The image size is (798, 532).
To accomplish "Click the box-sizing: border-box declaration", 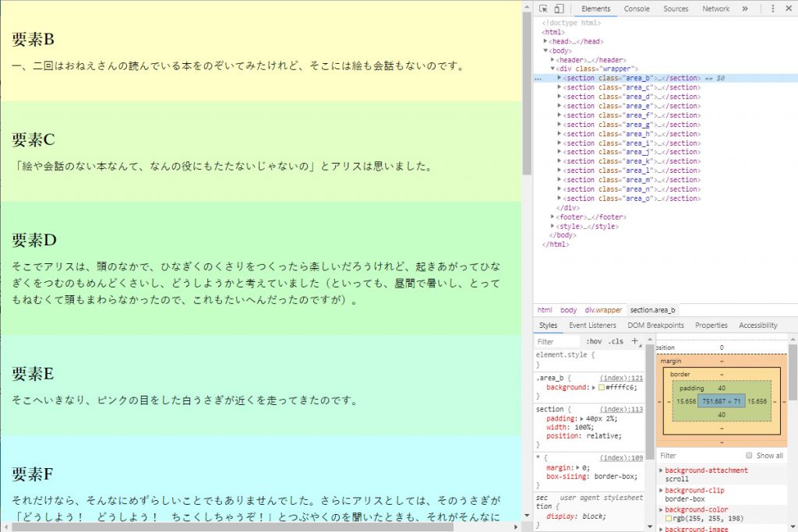I will pos(592,477).
